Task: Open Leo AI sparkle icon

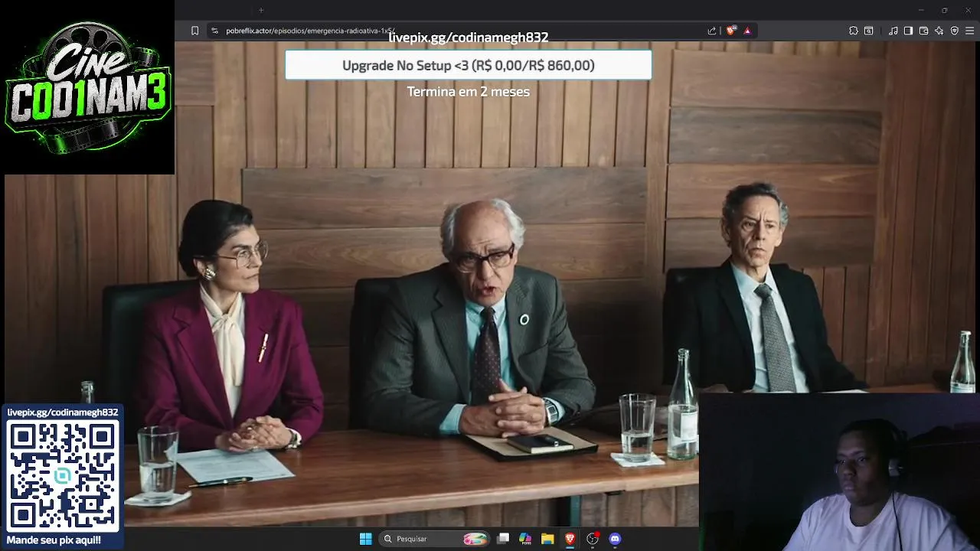Action: tap(939, 31)
